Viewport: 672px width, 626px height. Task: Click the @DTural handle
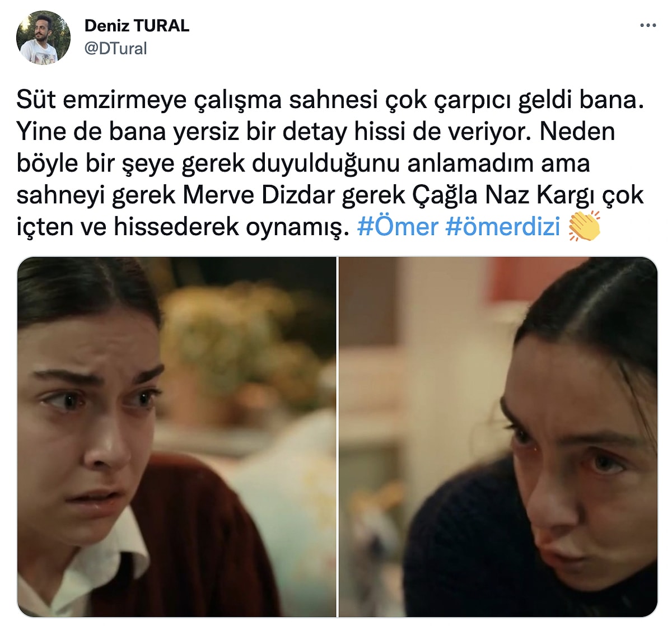(115, 49)
